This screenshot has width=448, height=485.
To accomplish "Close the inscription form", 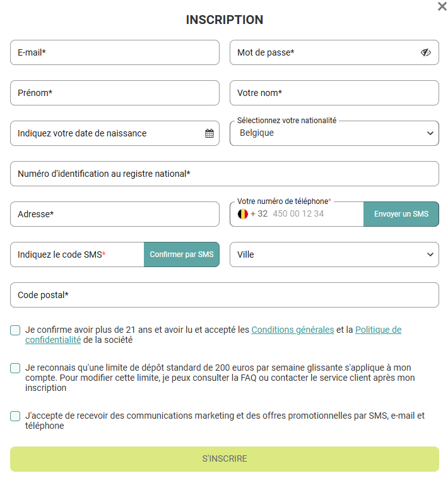I will [442, 6].
